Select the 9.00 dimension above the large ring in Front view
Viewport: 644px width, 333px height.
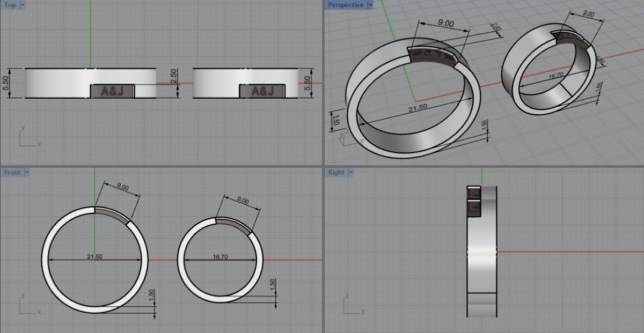(122, 188)
